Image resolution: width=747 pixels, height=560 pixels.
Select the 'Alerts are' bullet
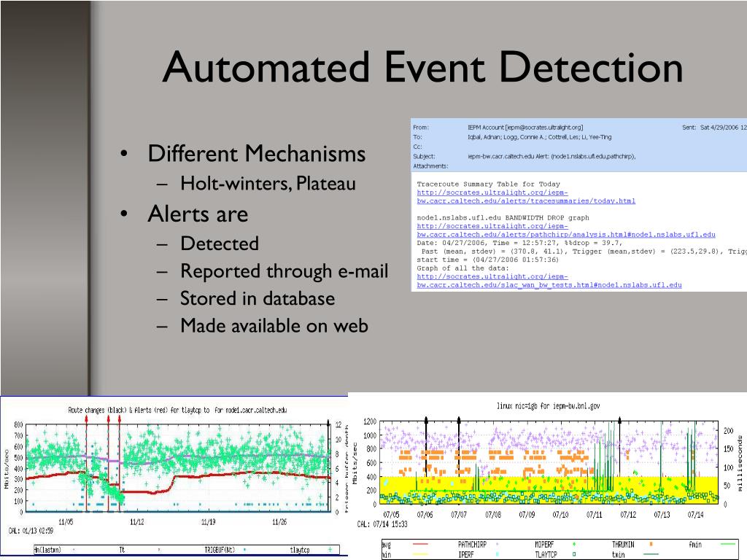(x=198, y=214)
